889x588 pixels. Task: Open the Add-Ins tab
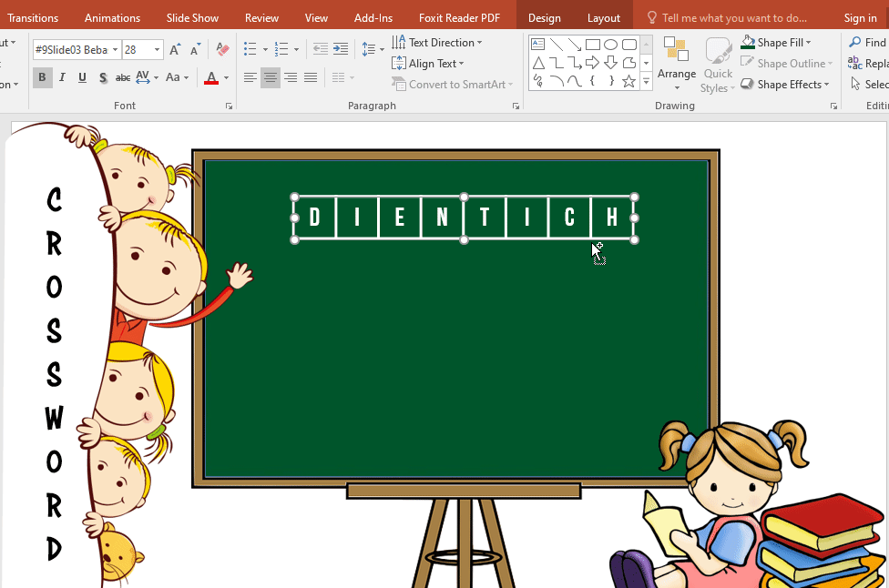[x=373, y=18]
